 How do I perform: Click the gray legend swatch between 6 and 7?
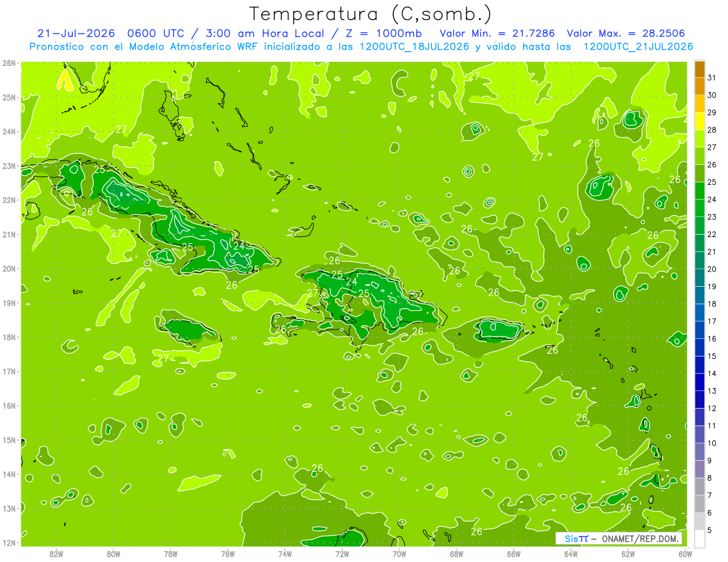(x=699, y=504)
